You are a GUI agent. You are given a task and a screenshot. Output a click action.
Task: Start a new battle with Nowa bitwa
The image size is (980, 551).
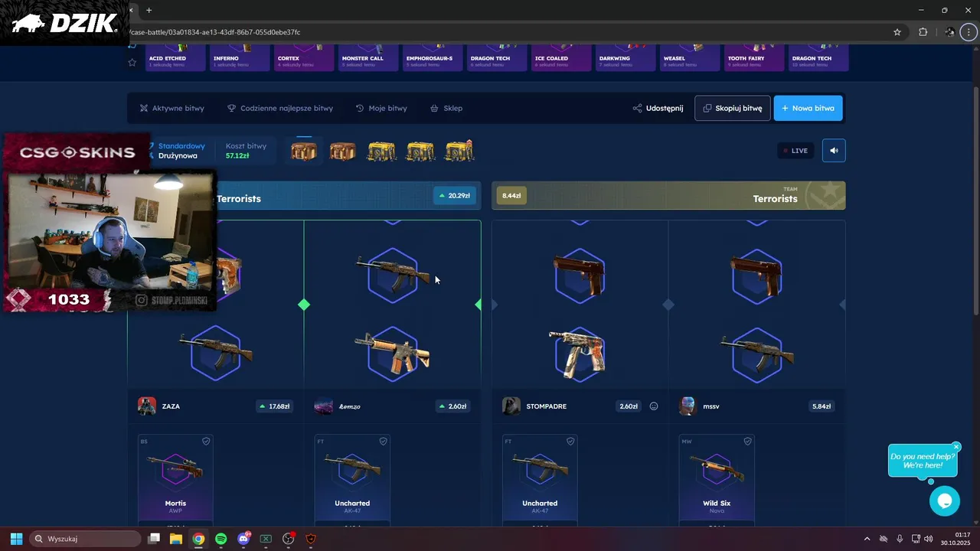tap(808, 108)
